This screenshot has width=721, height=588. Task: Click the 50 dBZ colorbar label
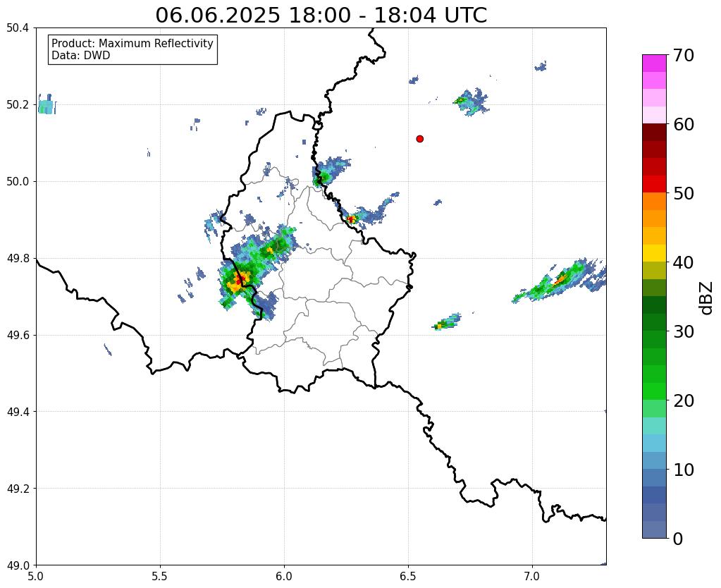point(684,193)
